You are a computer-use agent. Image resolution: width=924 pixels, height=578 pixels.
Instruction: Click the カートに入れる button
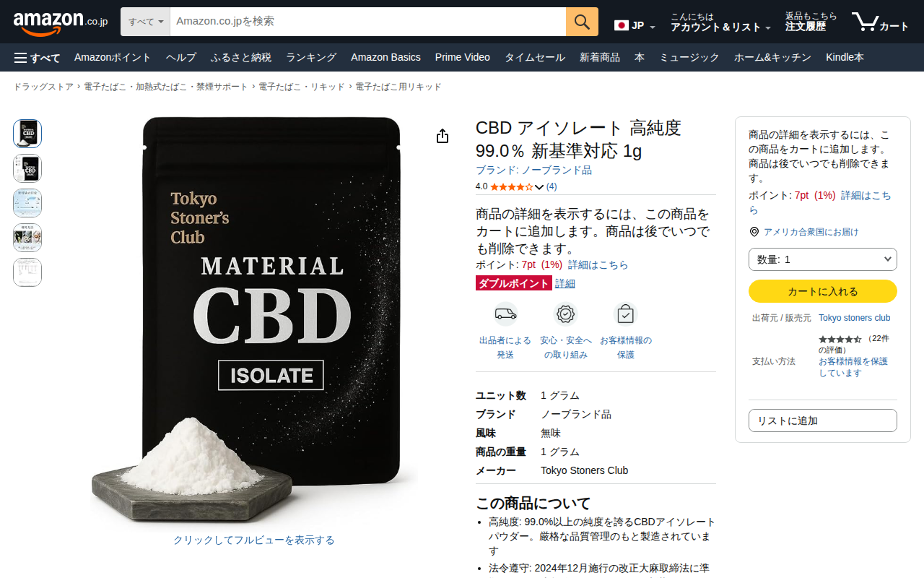pos(823,291)
